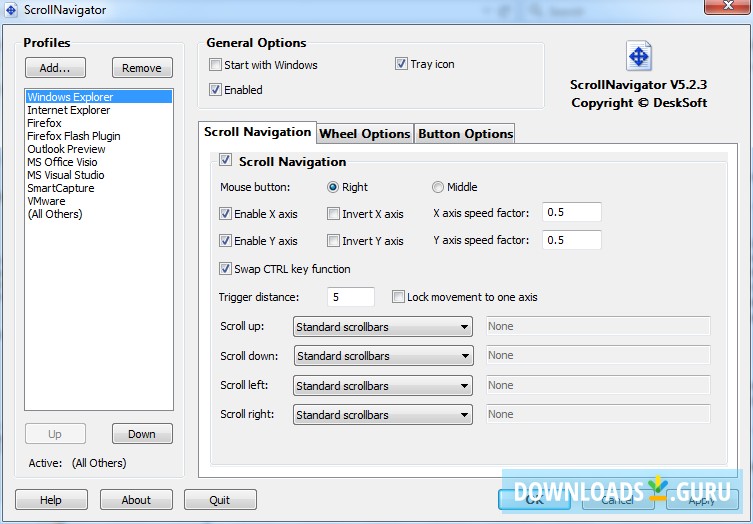Select the (All Others) profile in list
Screen dimensions: 753x524
[98, 214]
